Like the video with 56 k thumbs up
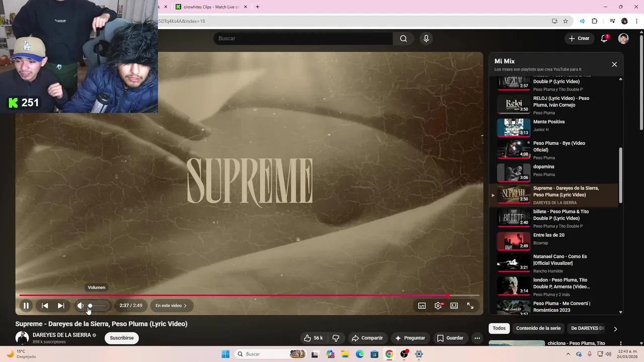Viewport: 644px width, 362px height. coord(313,338)
